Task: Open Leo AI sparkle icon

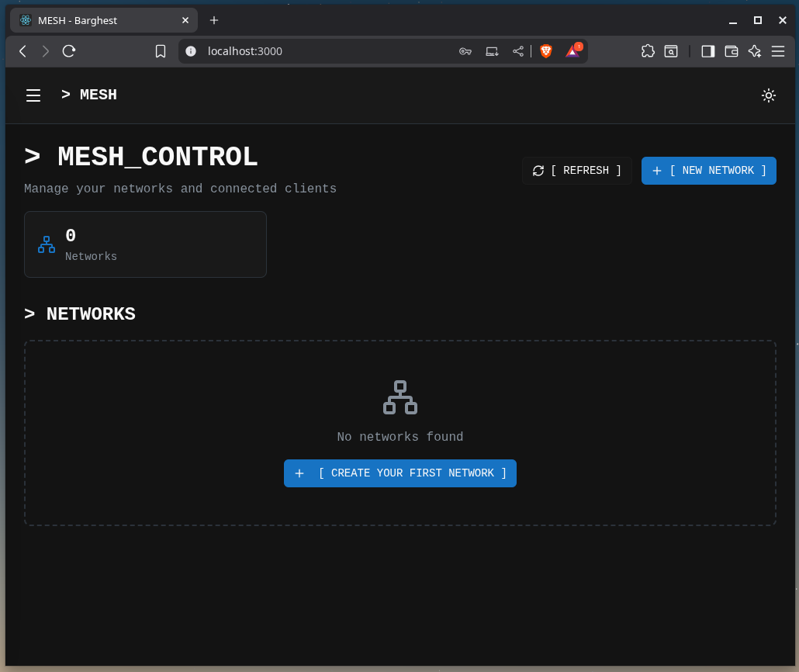Action: [x=754, y=51]
